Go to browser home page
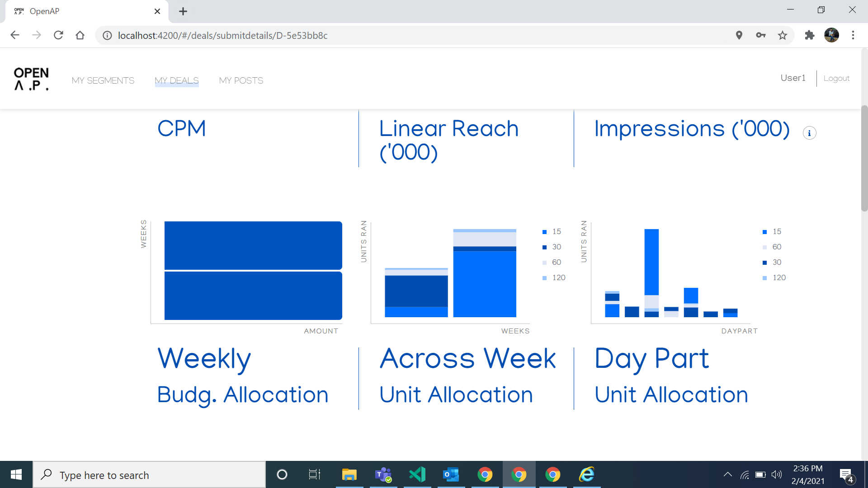The width and height of the screenshot is (868, 488). [80, 35]
